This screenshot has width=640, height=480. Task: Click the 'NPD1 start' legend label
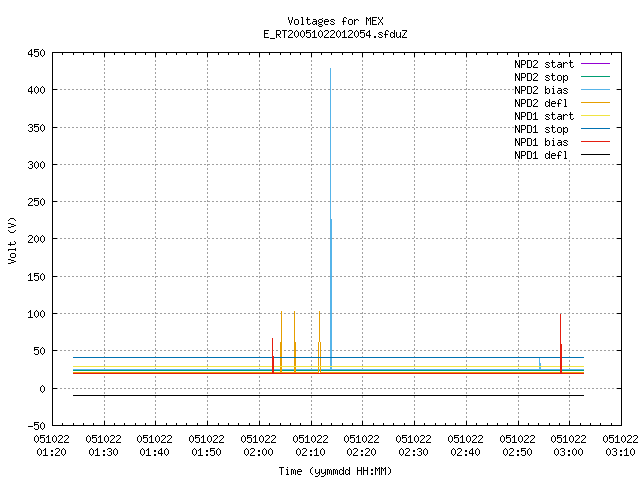[x=544, y=116]
